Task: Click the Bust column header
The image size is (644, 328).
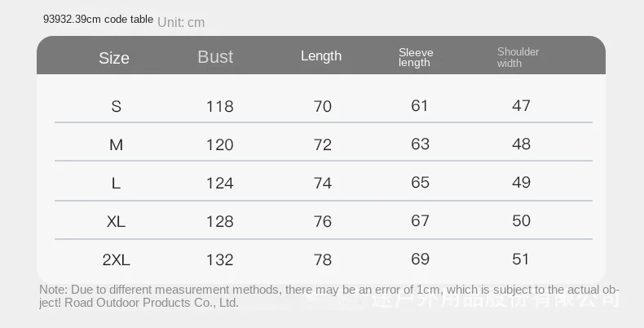Action: coord(215,57)
